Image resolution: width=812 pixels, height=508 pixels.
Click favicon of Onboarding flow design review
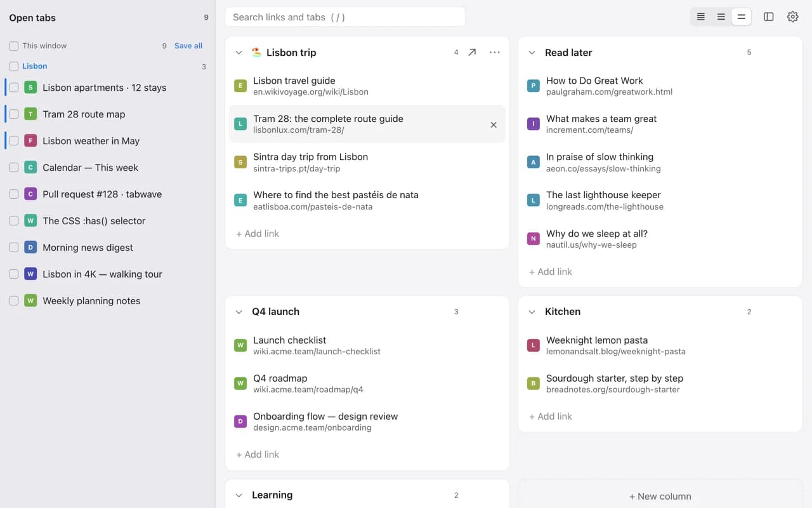[x=240, y=422]
